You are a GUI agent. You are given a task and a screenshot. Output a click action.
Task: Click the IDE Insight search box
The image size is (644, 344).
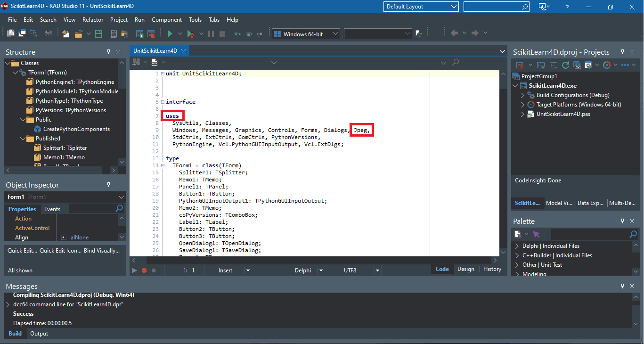[497, 7]
